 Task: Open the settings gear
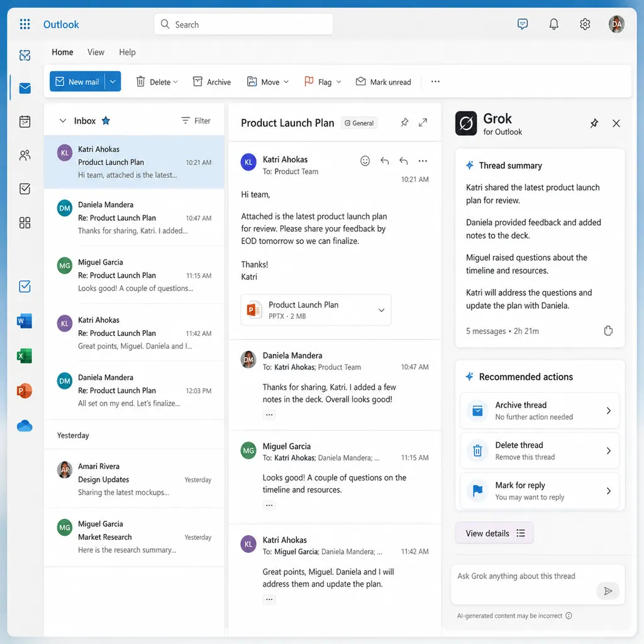coord(585,25)
